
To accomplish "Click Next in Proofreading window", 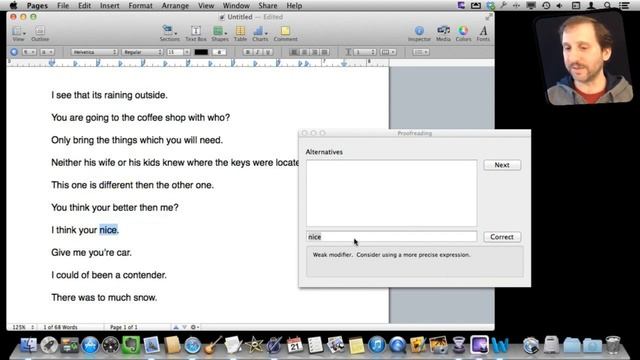I will [502, 165].
